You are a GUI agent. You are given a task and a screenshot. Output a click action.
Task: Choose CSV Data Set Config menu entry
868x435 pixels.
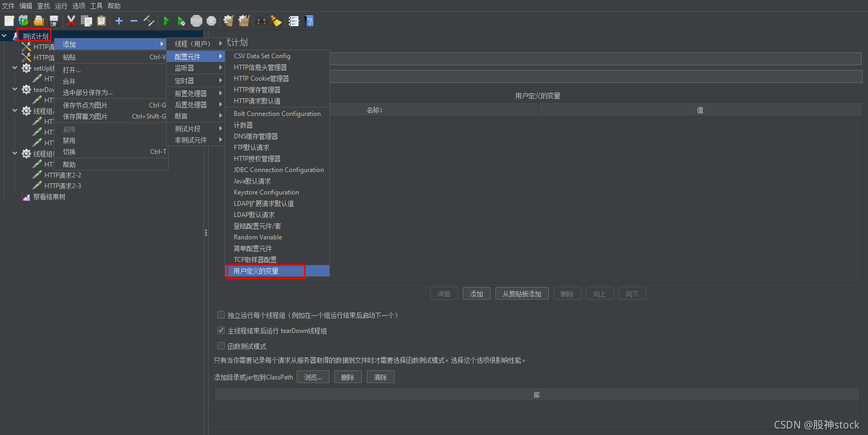pos(278,56)
